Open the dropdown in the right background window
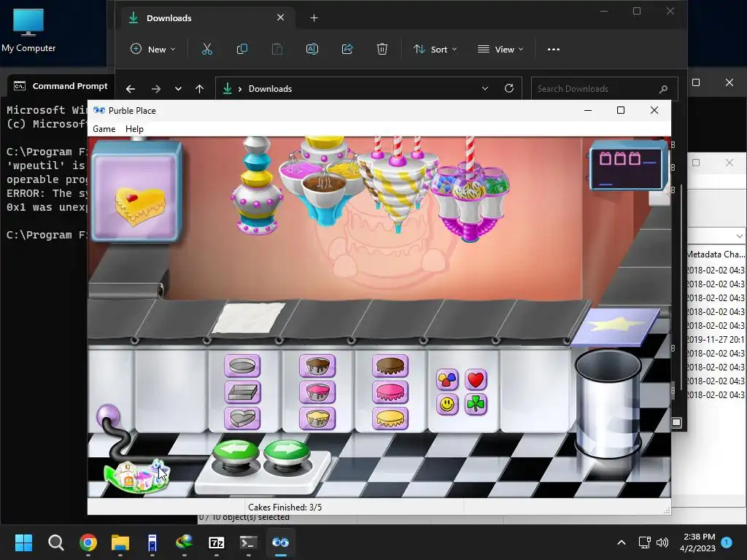Viewport: 747px width, 560px height. 739,236
